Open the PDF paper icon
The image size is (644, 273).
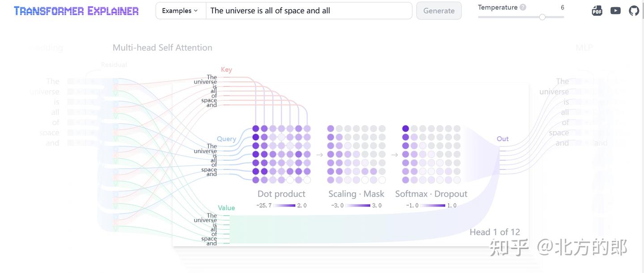point(597,11)
